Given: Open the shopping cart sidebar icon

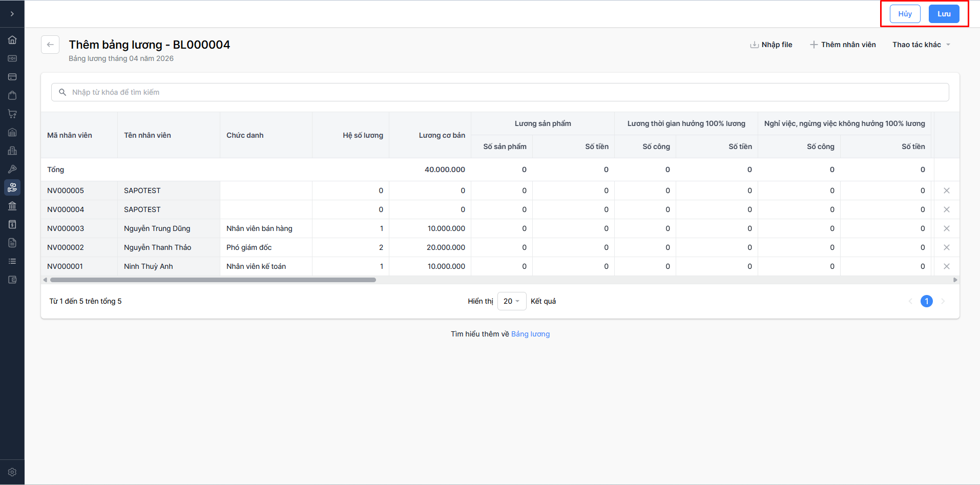Looking at the screenshot, I should (x=12, y=114).
